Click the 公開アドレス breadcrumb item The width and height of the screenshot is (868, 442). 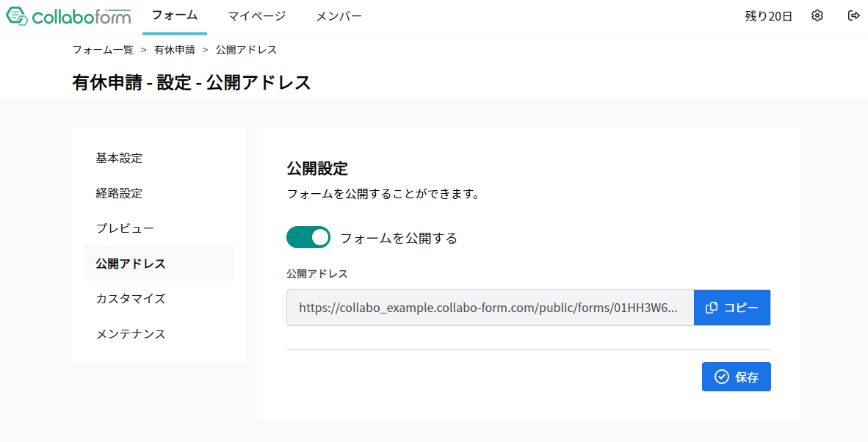246,50
